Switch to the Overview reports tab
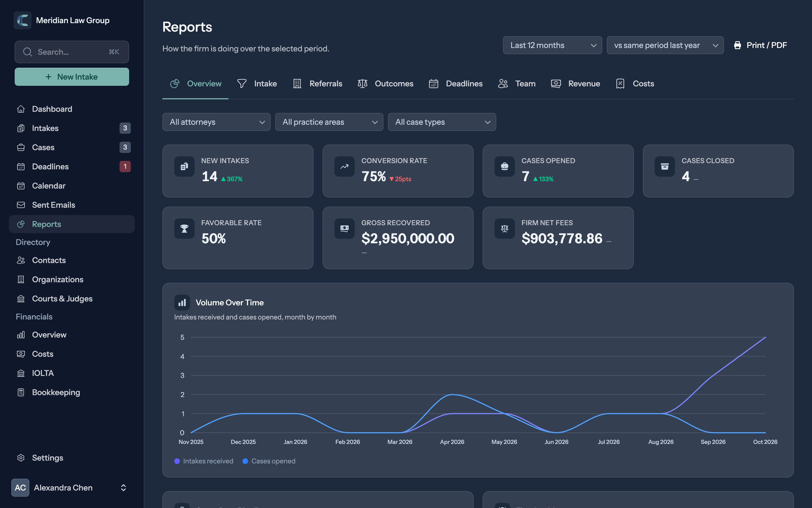812x508 pixels. (195, 84)
